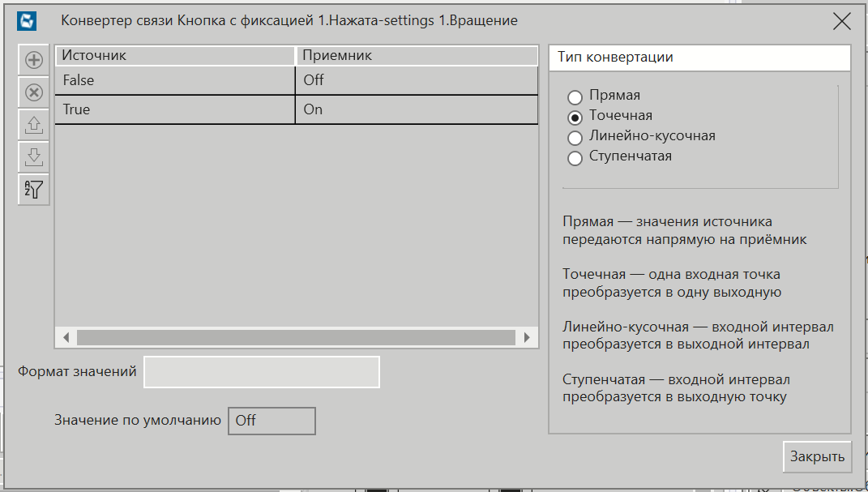Click the Формат значений input field
The width and height of the screenshot is (868, 492).
[x=261, y=372]
